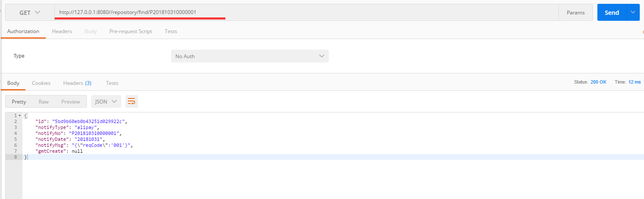Expand the Send button dropdown arrow
The height and width of the screenshot is (199, 644).
[x=633, y=13]
